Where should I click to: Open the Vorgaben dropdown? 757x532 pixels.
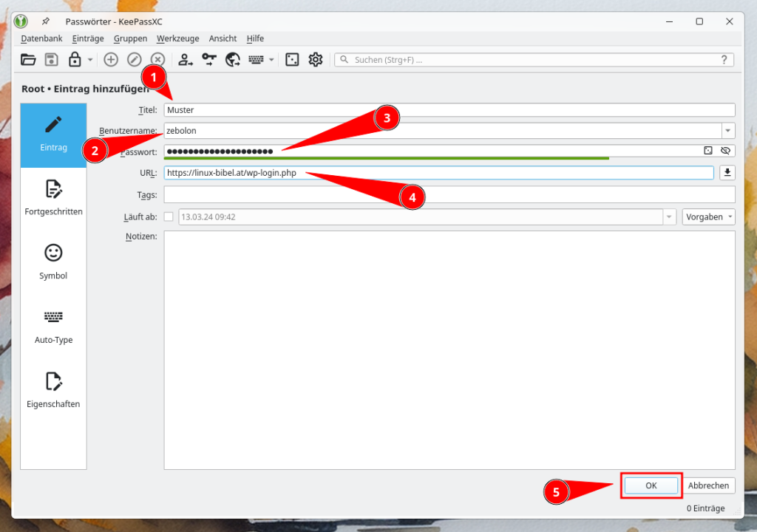pyautogui.click(x=708, y=216)
